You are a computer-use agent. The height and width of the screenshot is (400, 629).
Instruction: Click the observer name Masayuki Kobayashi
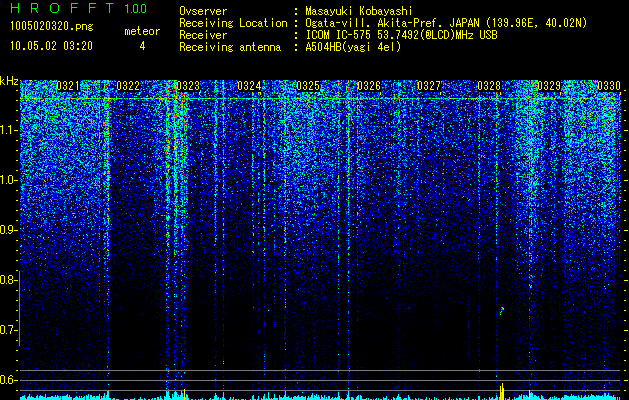coord(359,11)
